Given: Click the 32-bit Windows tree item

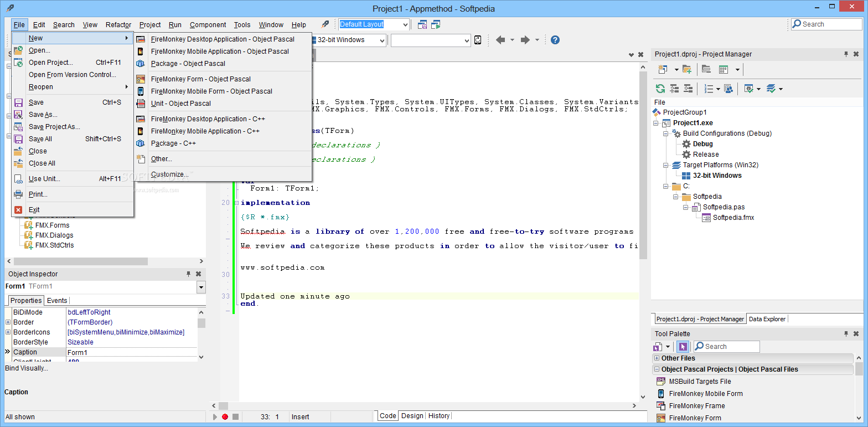Looking at the screenshot, I should 717,176.
